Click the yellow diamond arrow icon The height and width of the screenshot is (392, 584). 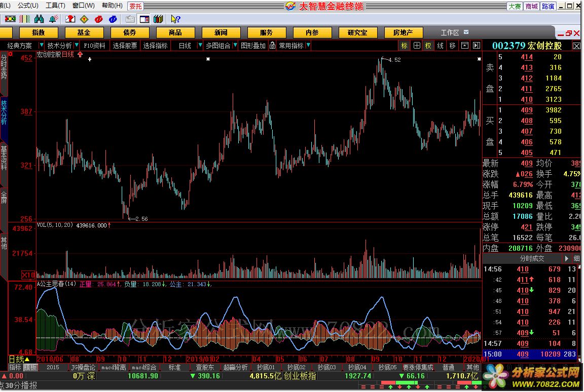point(85,19)
